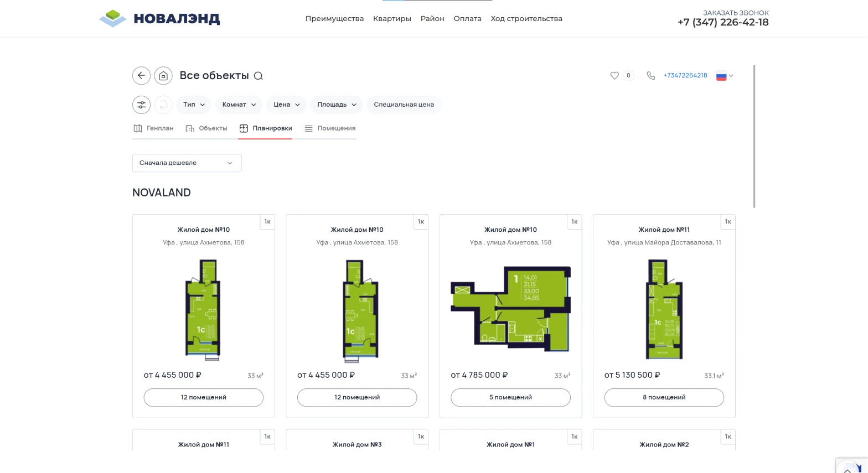This screenshot has height=473, width=868.
Task: Click the +73472264218 phone link
Action: [685, 75]
